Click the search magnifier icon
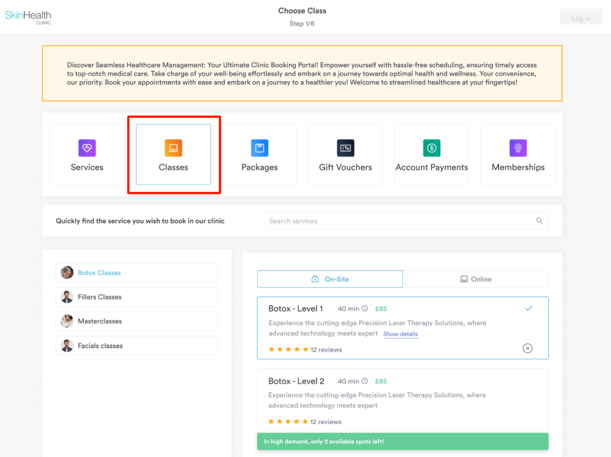This screenshot has height=457, width=611. click(x=539, y=221)
